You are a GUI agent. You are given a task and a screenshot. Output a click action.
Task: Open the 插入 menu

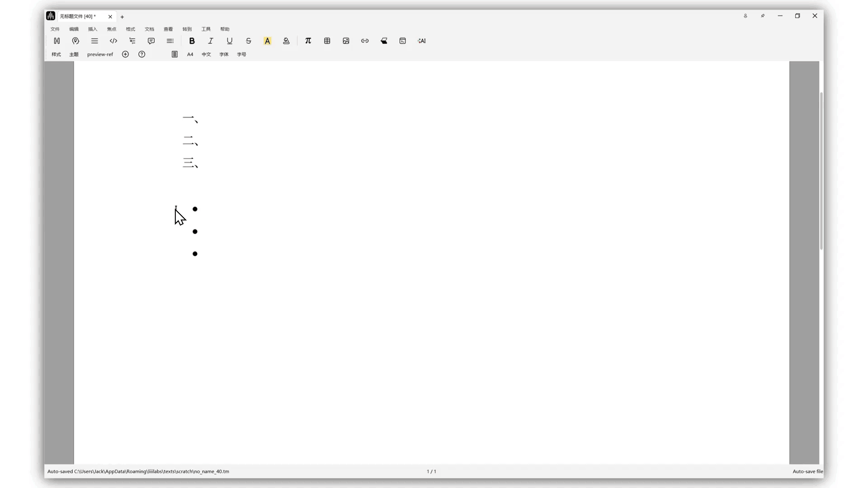(x=93, y=29)
